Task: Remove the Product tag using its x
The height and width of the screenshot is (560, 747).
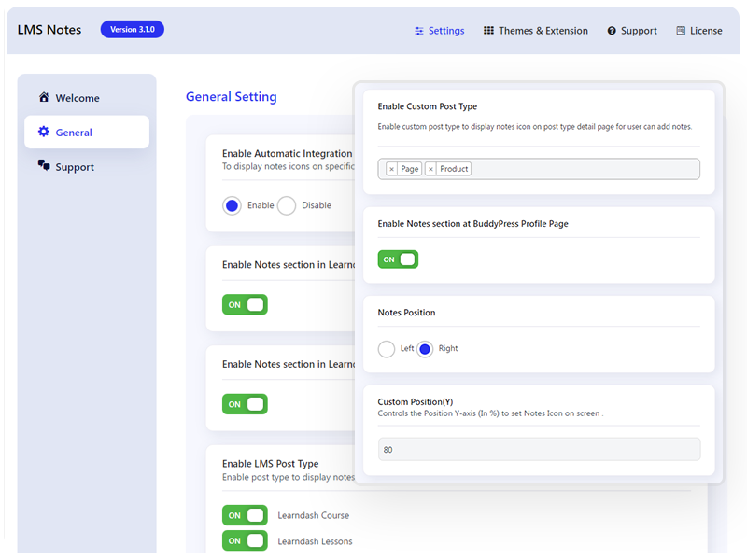Action: click(x=430, y=169)
